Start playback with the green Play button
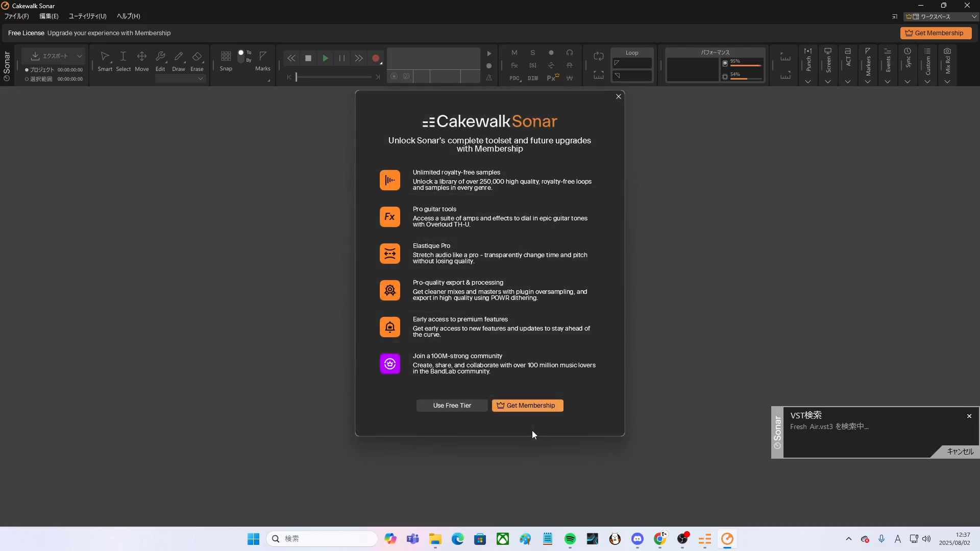This screenshot has width=980, height=551. click(x=325, y=58)
